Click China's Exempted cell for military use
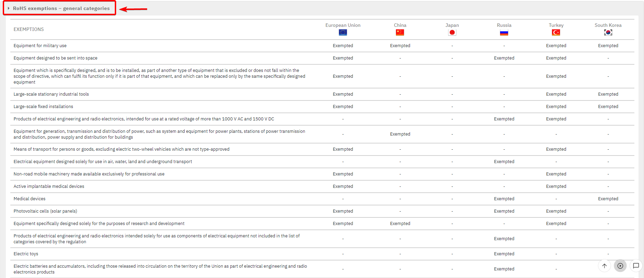644x278 pixels. tap(400, 45)
